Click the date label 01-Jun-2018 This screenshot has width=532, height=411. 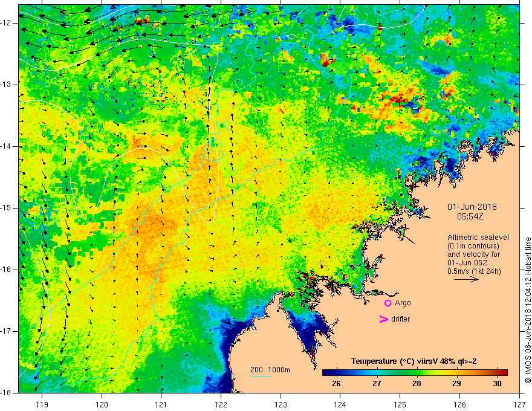click(472, 207)
